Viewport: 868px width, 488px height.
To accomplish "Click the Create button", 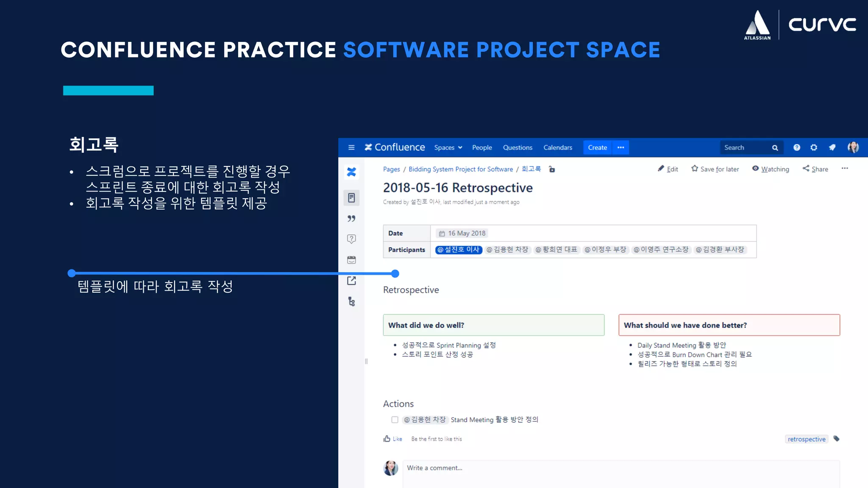I will pyautogui.click(x=598, y=147).
